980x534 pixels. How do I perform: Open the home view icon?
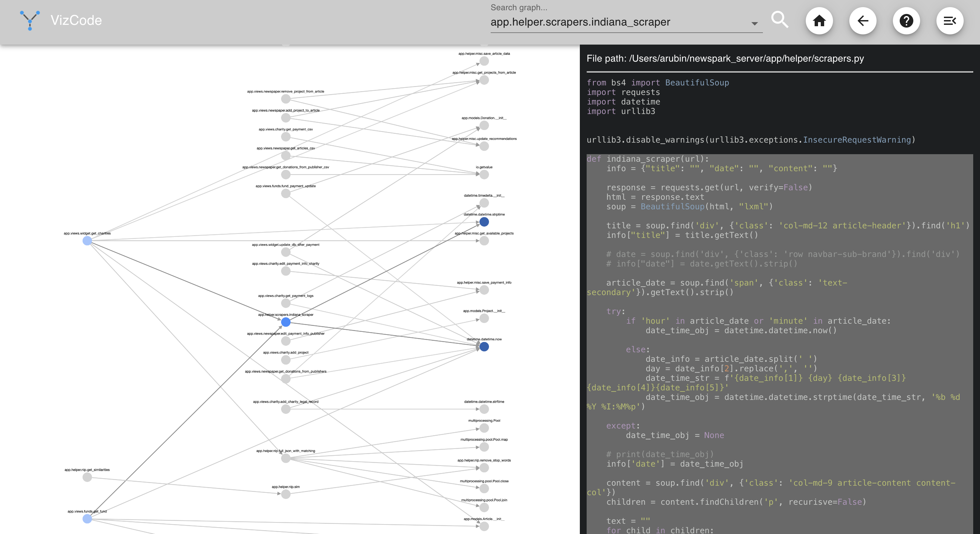coord(819,21)
